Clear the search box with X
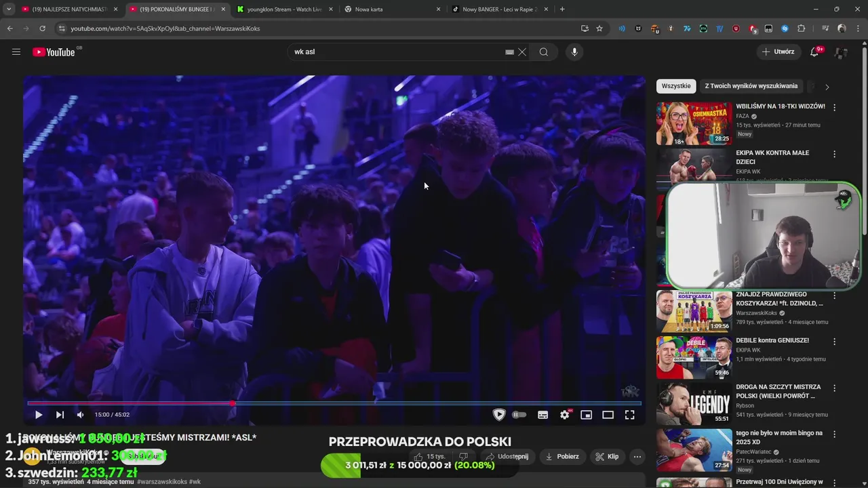 [522, 52]
